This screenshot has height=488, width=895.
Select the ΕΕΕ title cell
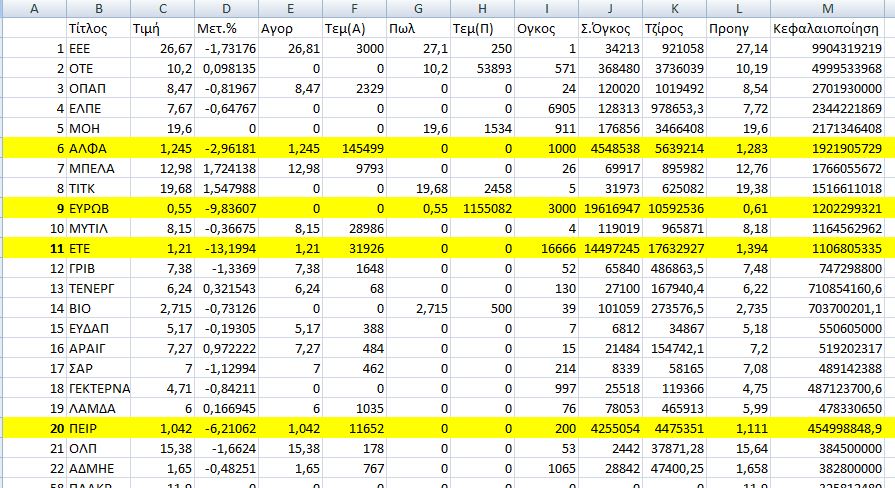tap(99, 49)
